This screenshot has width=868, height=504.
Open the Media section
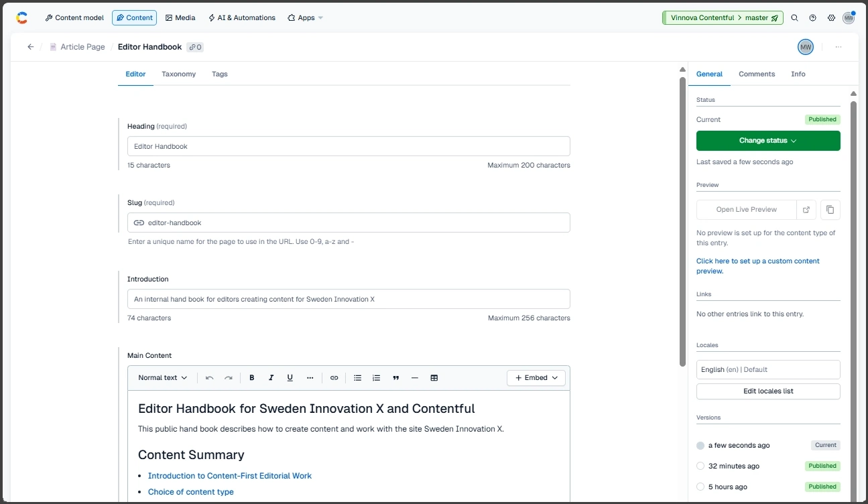point(180,18)
